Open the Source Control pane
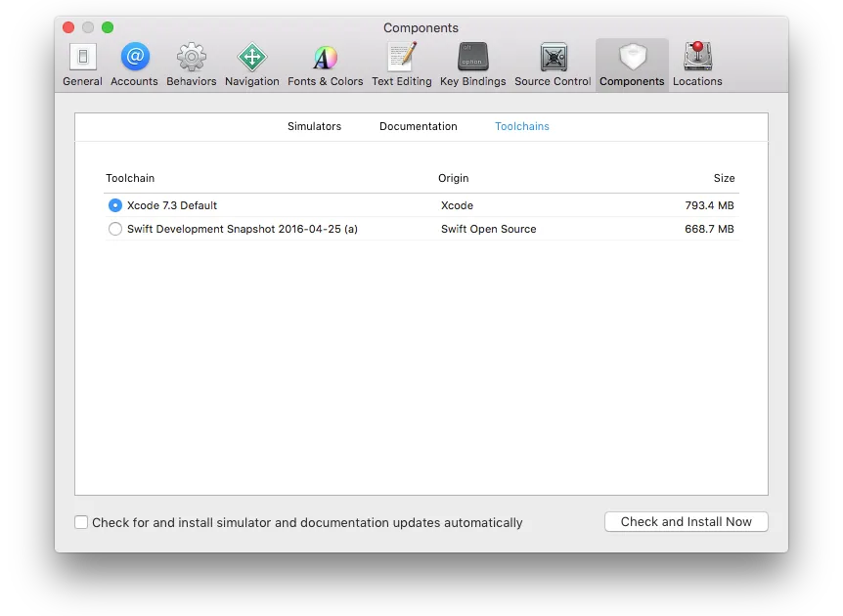Image resolution: width=843 pixels, height=616 pixels. pyautogui.click(x=553, y=65)
